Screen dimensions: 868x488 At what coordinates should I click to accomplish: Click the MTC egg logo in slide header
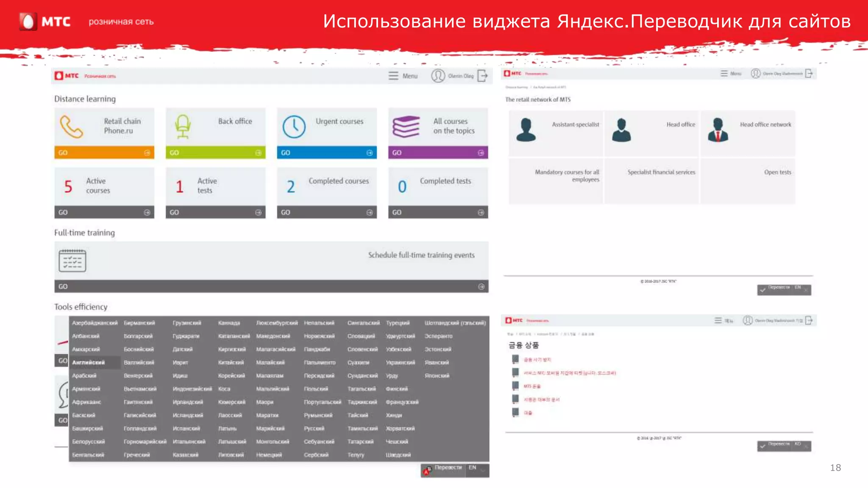(28, 21)
